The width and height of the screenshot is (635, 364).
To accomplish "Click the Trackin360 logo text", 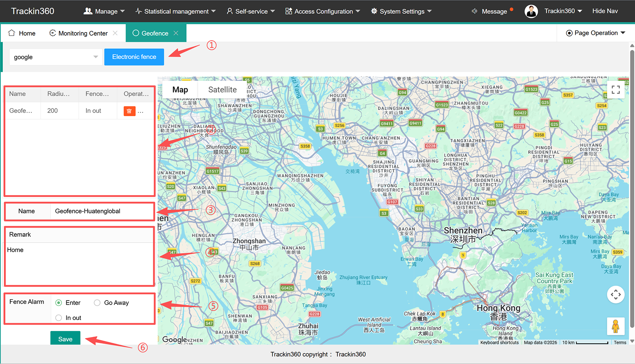I will point(33,11).
